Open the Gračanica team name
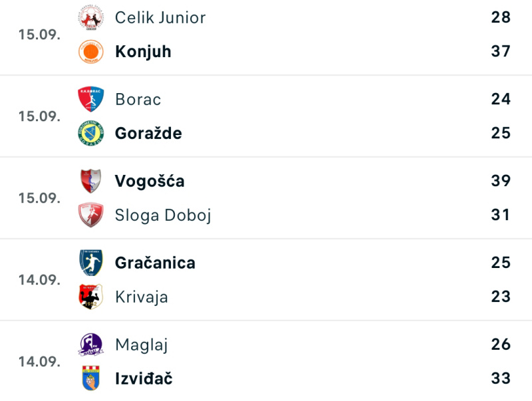This screenshot has height=401, width=532. (155, 263)
